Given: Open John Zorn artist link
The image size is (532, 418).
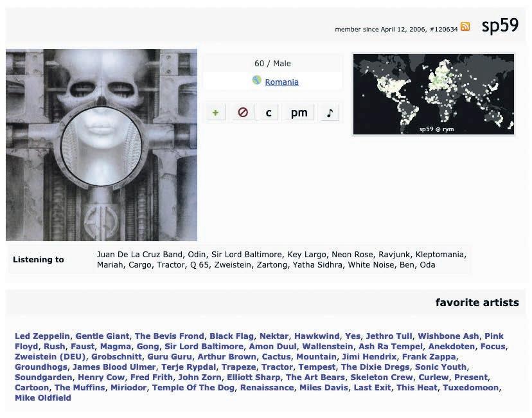Looking at the screenshot, I should pyautogui.click(x=200, y=377).
